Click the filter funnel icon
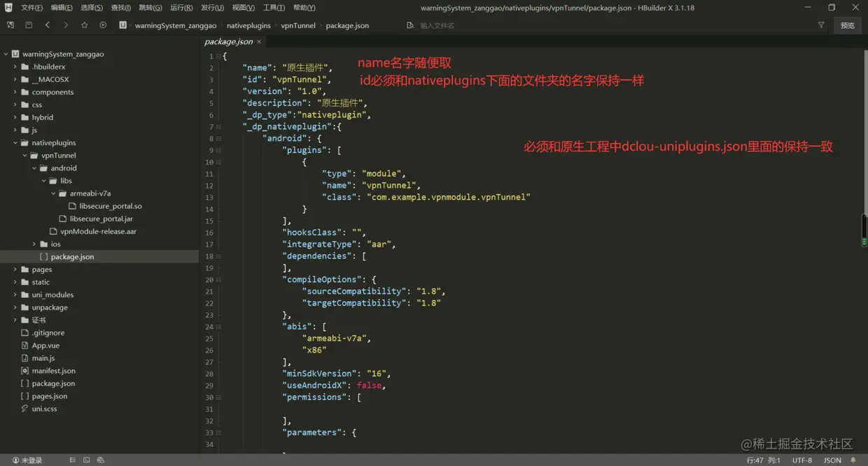 821,25
